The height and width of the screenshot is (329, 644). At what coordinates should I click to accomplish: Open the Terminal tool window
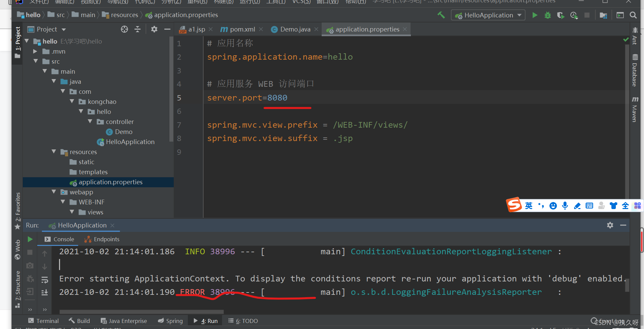coord(44,321)
